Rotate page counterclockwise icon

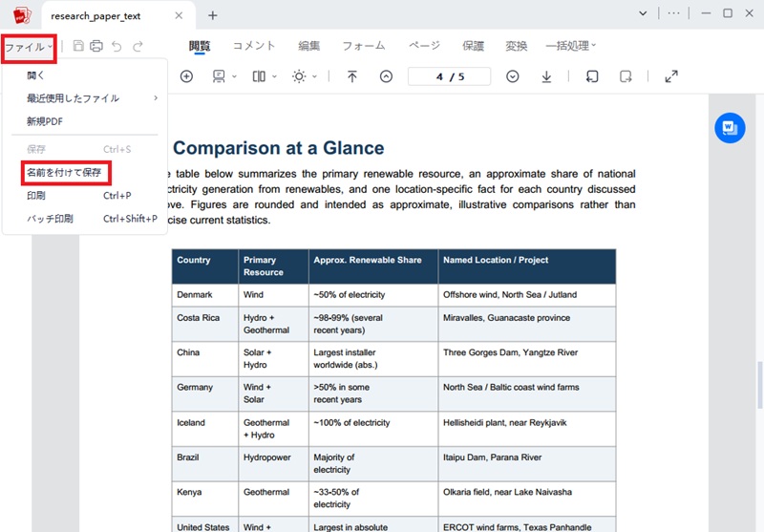point(592,76)
